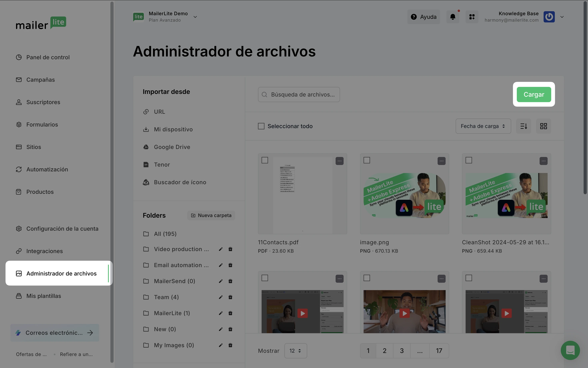Open Buscador de ícono
This screenshot has height=368, width=588.
(x=175, y=182)
